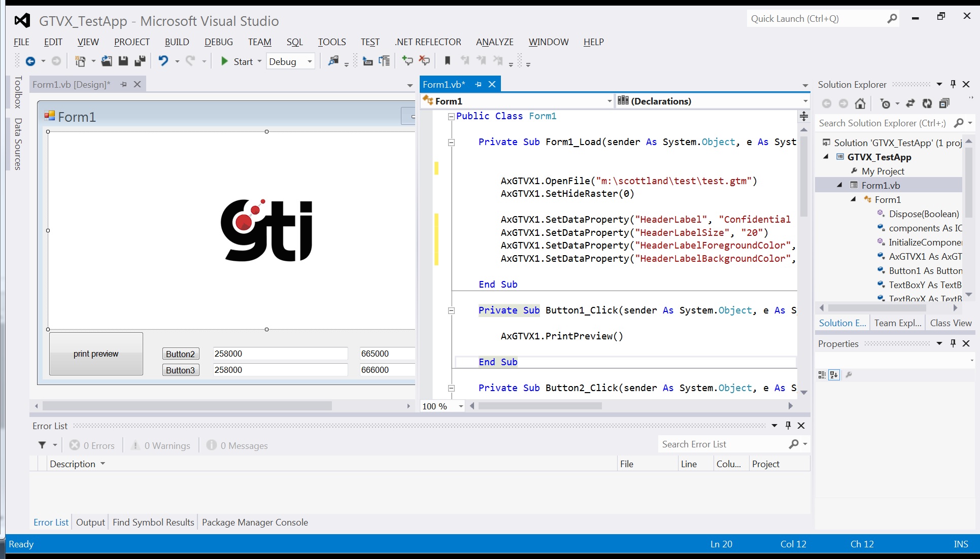The image size is (980, 559).
Task: Click the Pending Changes Filter clock icon
Action: click(886, 103)
